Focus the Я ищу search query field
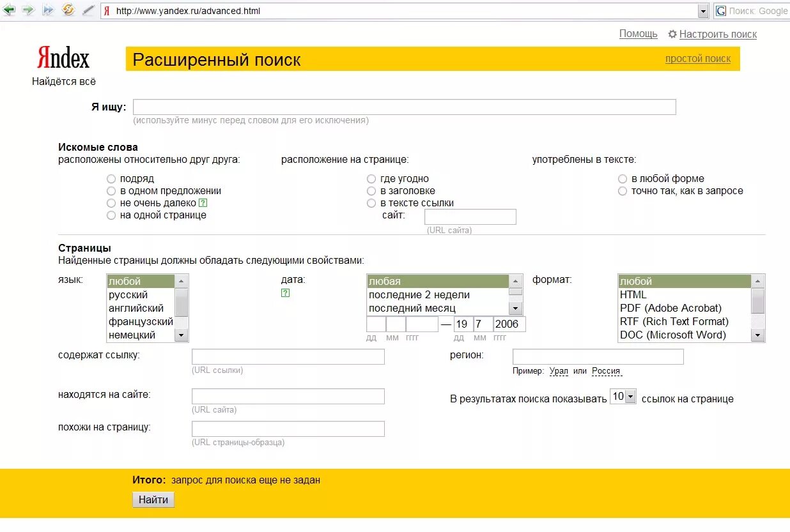The image size is (790, 532). tap(404, 107)
